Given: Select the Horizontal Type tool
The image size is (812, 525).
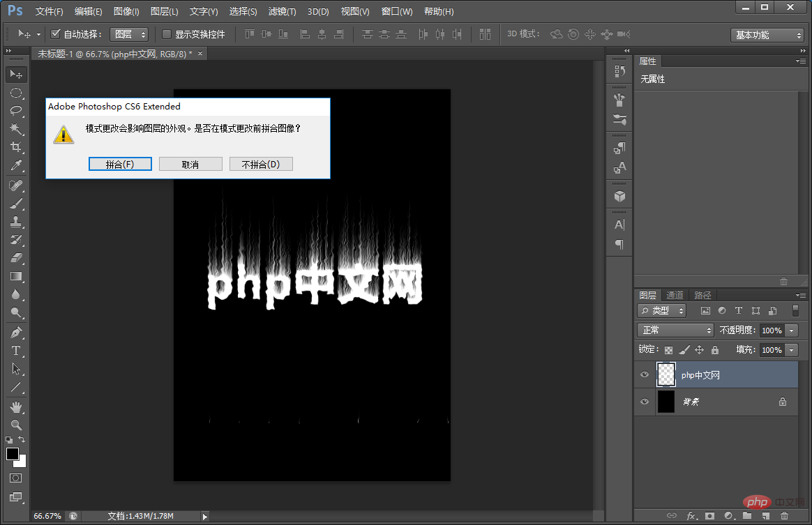Looking at the screenshot, I should click(x=16, y=351).
